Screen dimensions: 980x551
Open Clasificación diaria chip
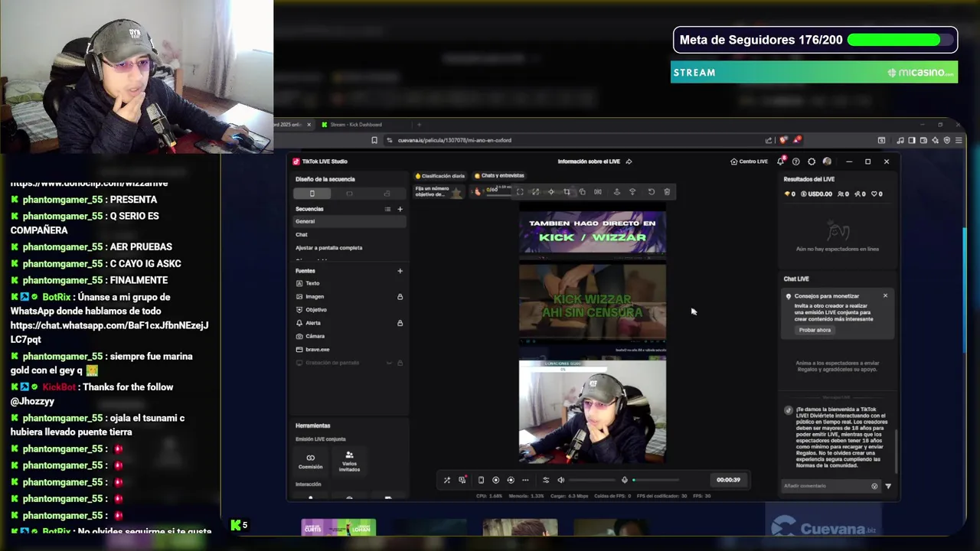440,176
